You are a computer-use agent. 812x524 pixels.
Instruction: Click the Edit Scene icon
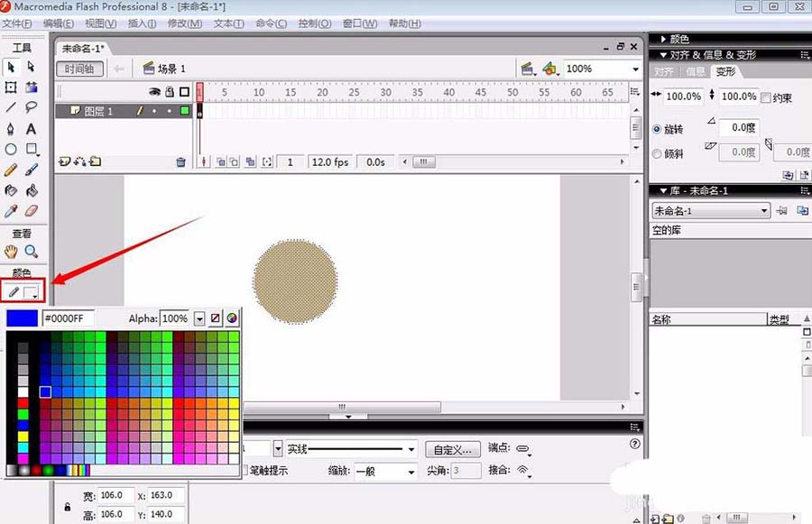coord(528,69)
